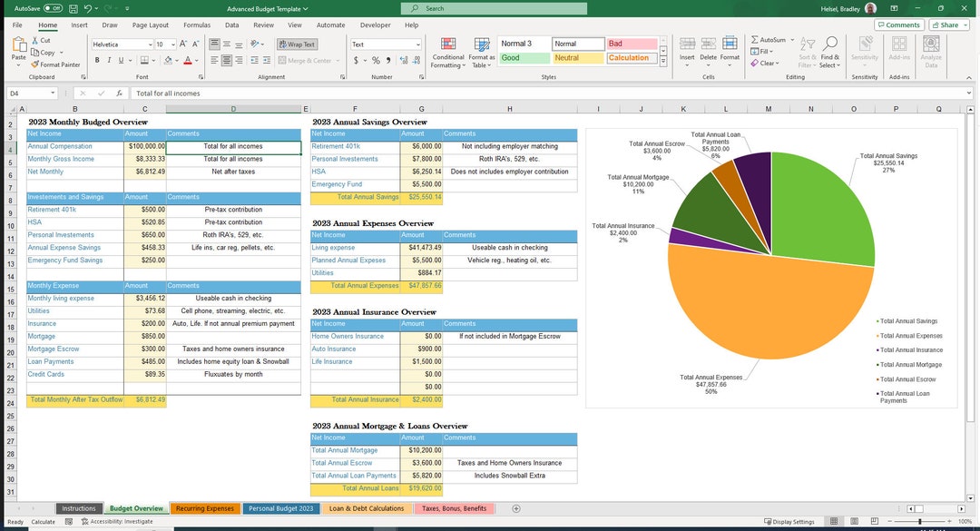This screenshot has width=980, height=531.
Task: Click the Format Painter icon
Action: pos(34,64)
